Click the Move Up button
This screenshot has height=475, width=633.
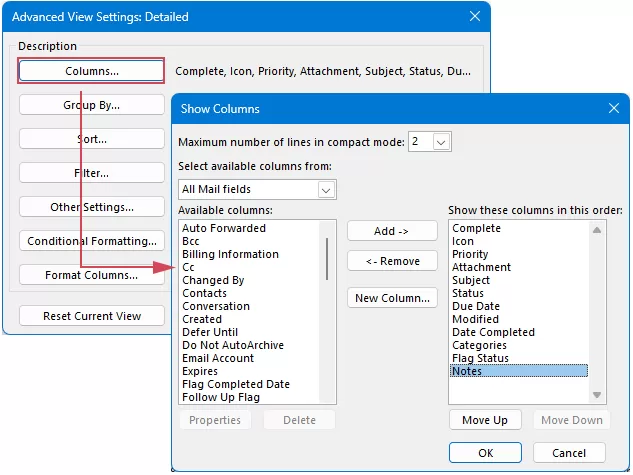[x=485, y=420]
